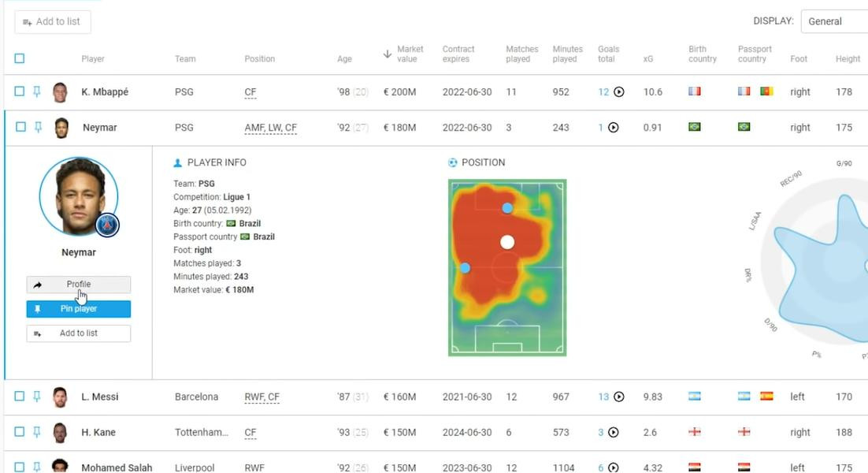The height and width of the screenshot is (473, 868).
Task: Check the checkbox for K. Mbappé row
Action: click(20, 91)
